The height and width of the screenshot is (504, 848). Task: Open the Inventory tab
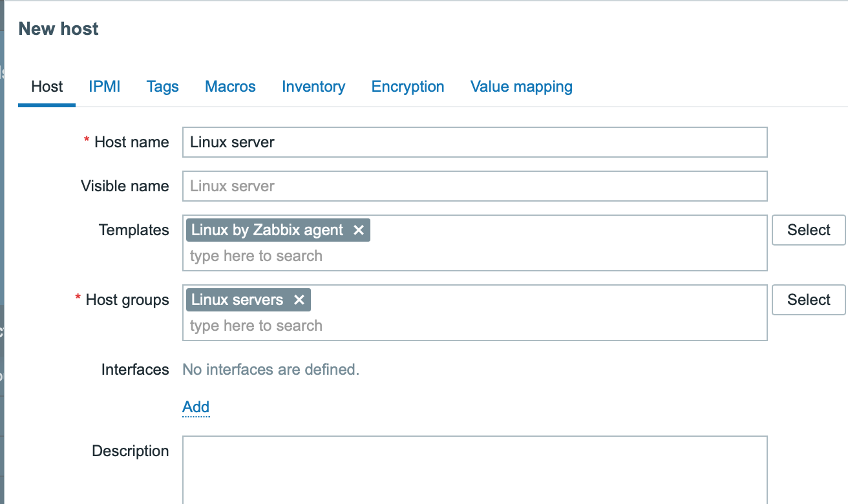tap(313, 86)
